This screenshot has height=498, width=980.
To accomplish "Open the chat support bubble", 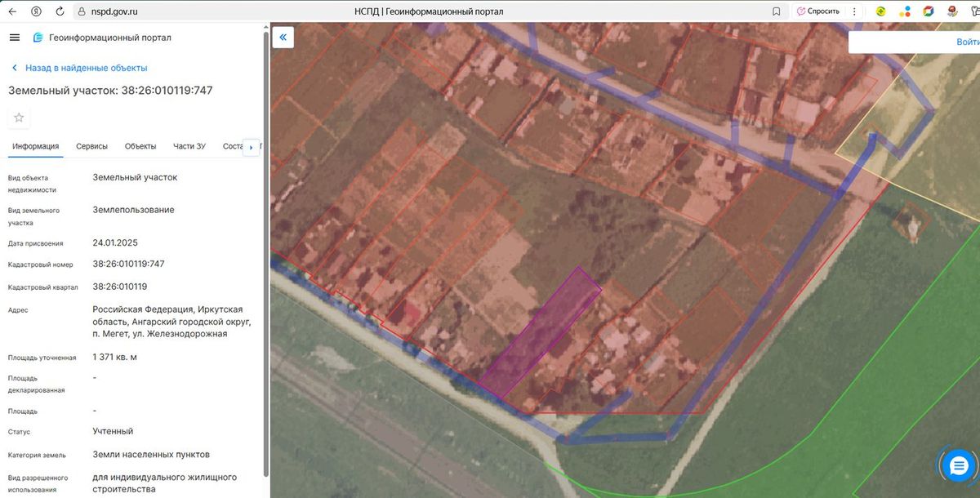I will point(957,465).
